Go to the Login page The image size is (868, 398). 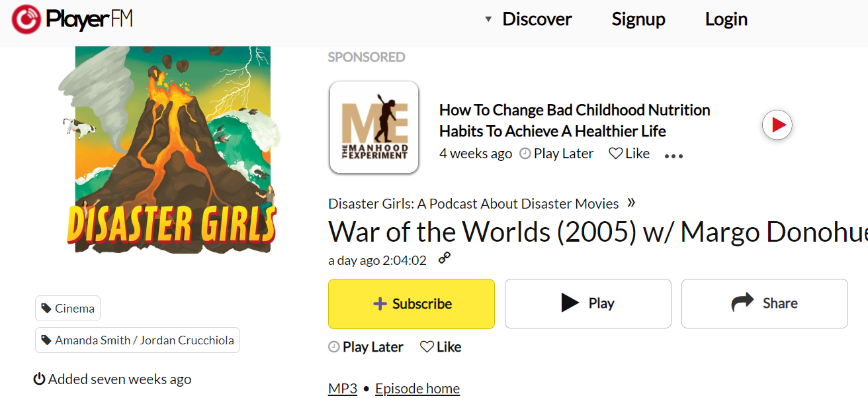pos(726,19)
